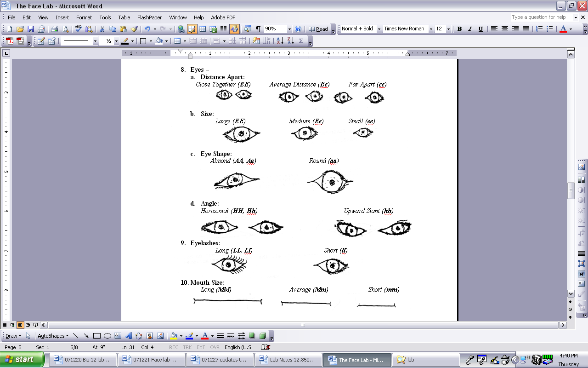Viewport: 588px width, 368px height.
Task: Expand the Times New Roman font list
Action: 431,29
